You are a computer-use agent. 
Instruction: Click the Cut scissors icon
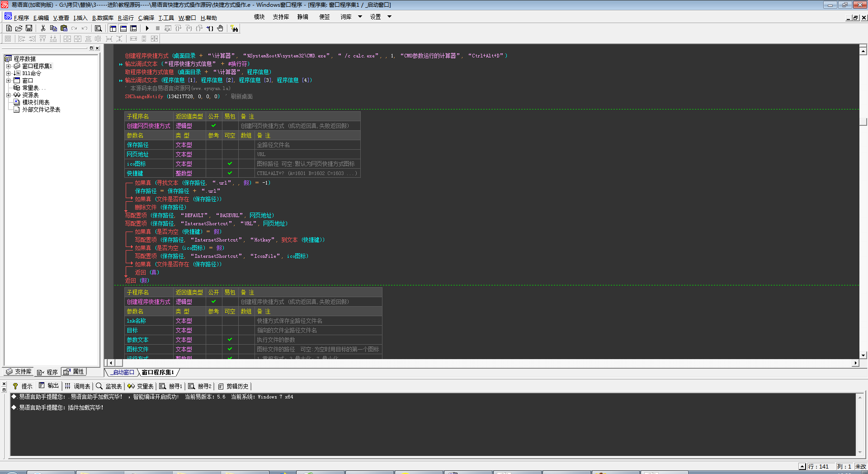[43, 28]
